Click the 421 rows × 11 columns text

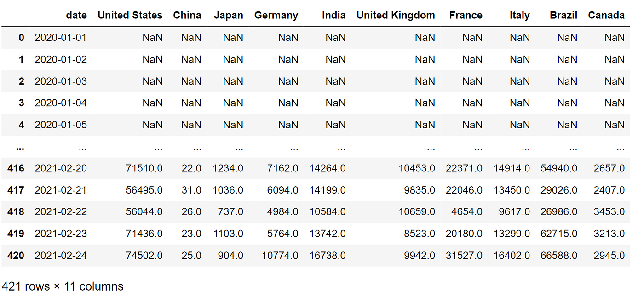click(62, 286)
